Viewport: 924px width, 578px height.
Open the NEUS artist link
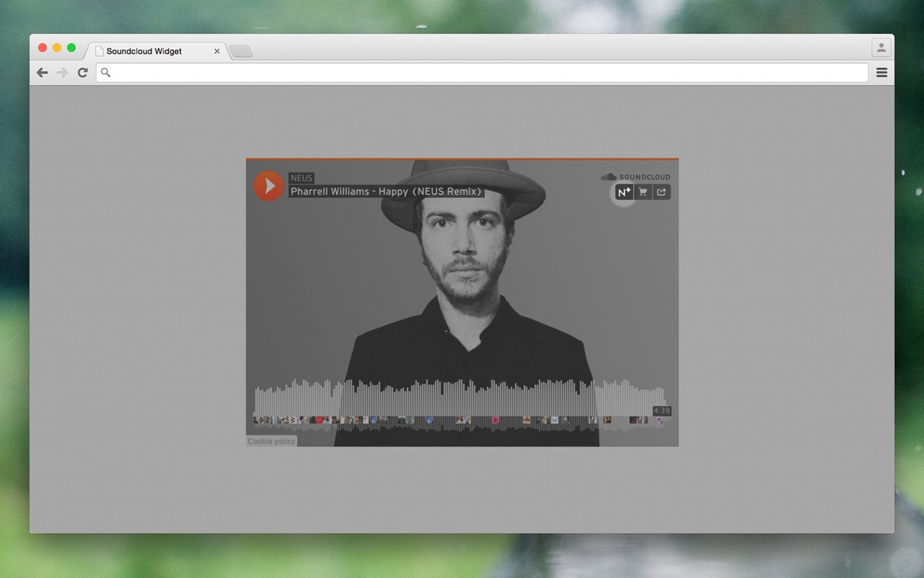tap(302, 178)
